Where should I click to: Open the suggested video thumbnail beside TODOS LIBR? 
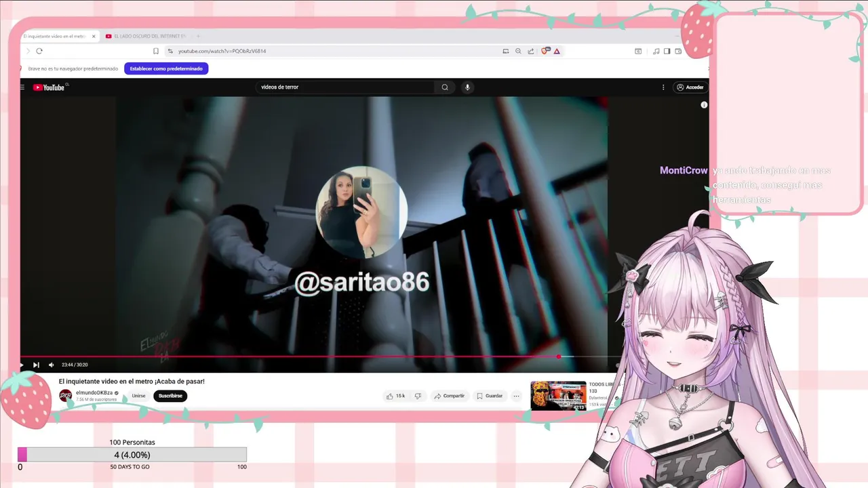pos(558,396)
